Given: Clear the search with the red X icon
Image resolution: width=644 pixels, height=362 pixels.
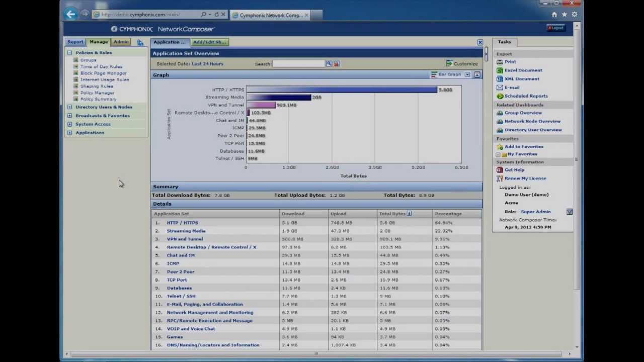Looking at the screenshot, I should [337, 64].
